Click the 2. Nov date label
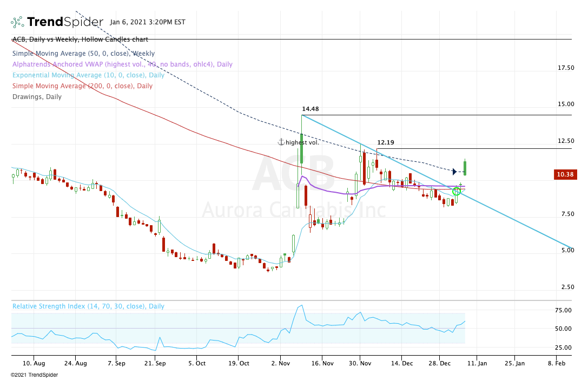Image resolution: width=588 pixels, height=380 pixels. 281,364
